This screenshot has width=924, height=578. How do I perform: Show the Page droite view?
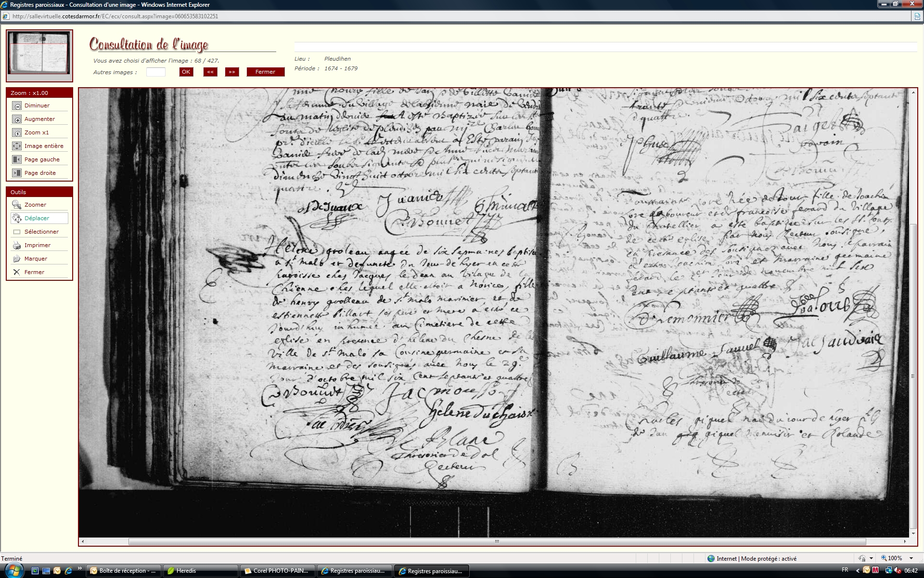tap(17, 173)
